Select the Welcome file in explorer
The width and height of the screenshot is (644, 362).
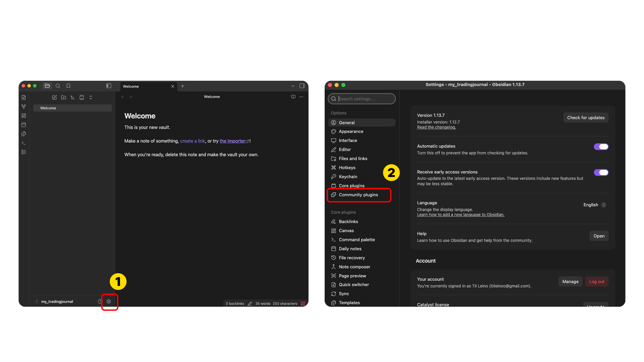point(72,108)
